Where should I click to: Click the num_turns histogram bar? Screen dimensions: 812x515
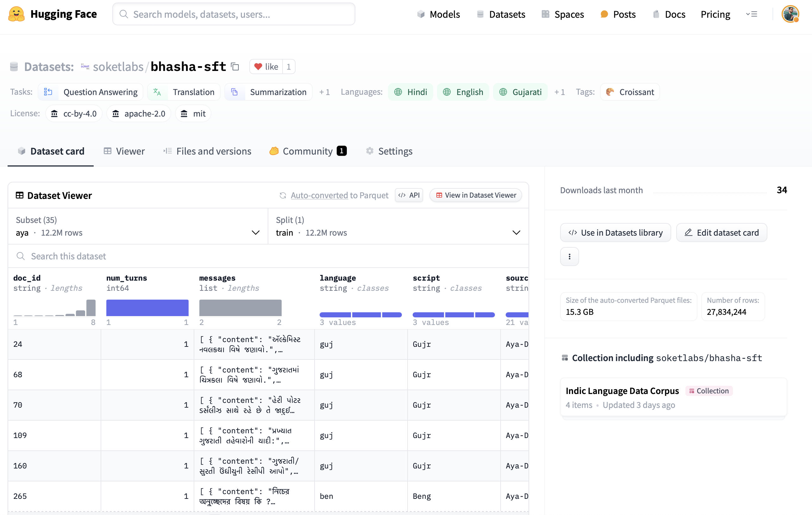(x=147, y=308)
